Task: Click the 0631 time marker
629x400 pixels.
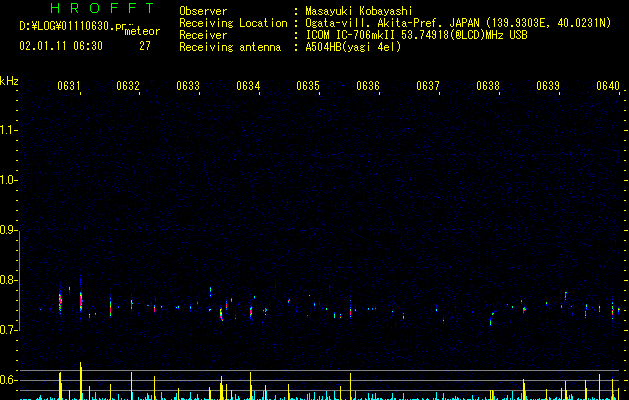Action: tap(69, 86)
